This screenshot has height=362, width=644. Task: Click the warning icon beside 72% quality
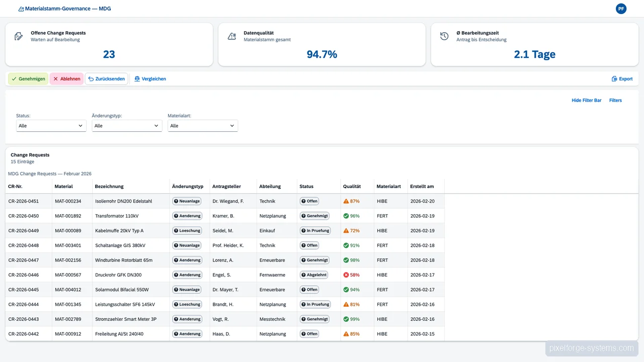click(346, 231)
